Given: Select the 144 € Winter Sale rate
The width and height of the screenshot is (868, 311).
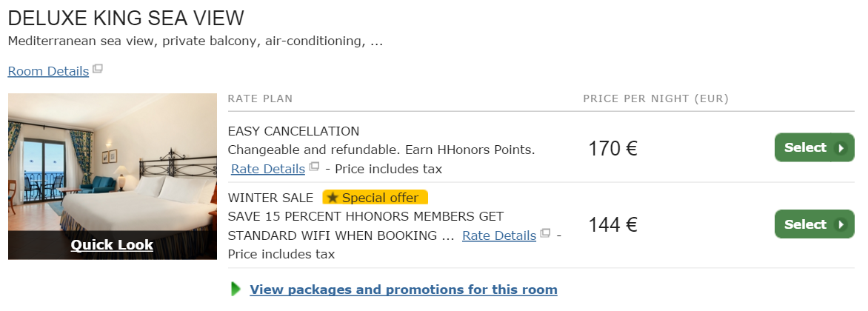Looking at the screenshot, I should [814, 224].
